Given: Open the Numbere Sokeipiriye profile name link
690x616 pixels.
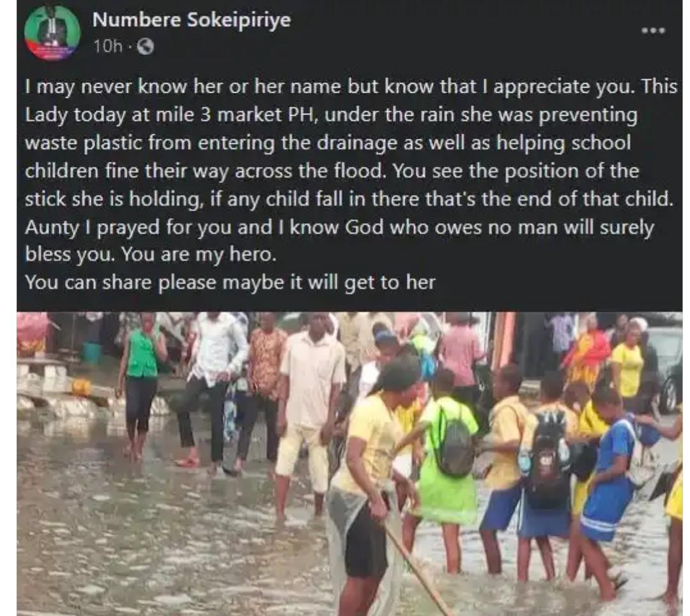Looking at the screenshot, I should click(x=192, y=20).
